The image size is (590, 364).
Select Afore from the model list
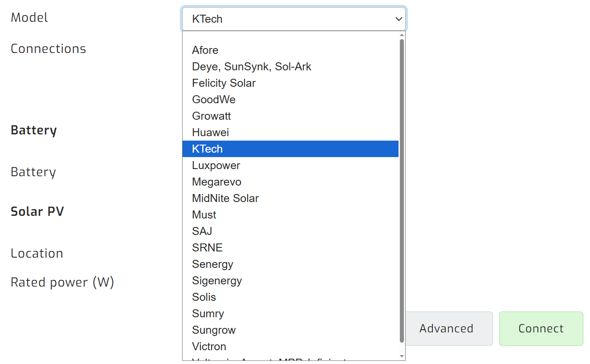205,50
